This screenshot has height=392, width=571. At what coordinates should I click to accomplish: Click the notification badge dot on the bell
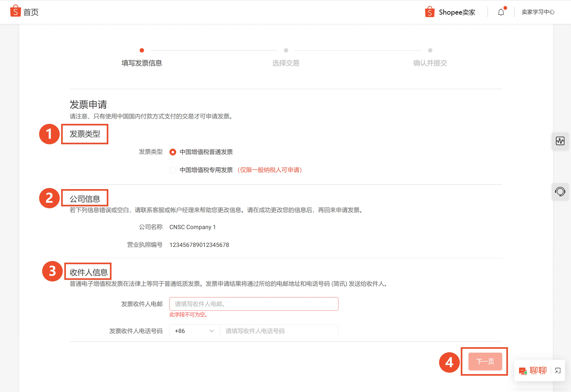coord(505,8)
